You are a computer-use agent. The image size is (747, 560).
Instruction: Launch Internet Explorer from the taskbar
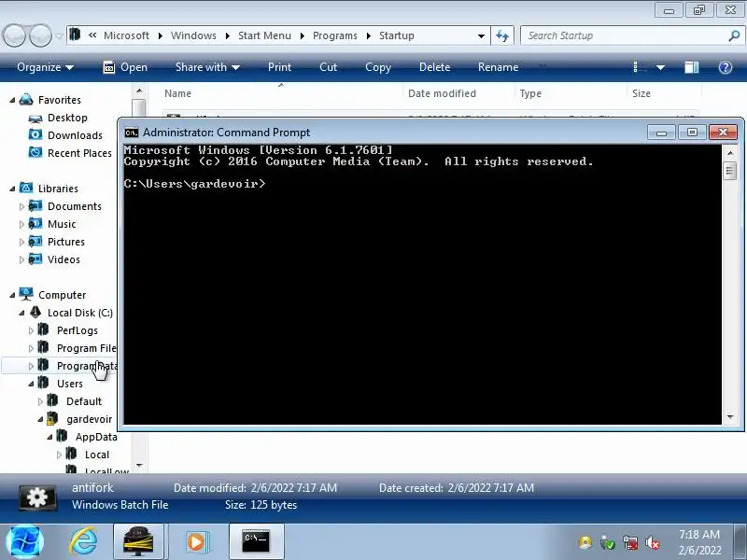point(83,542)
